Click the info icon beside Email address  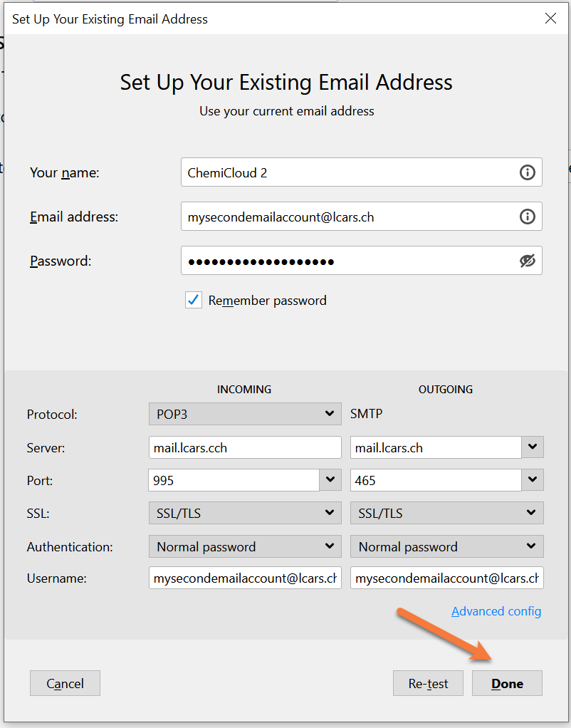[x=527, y=217]
